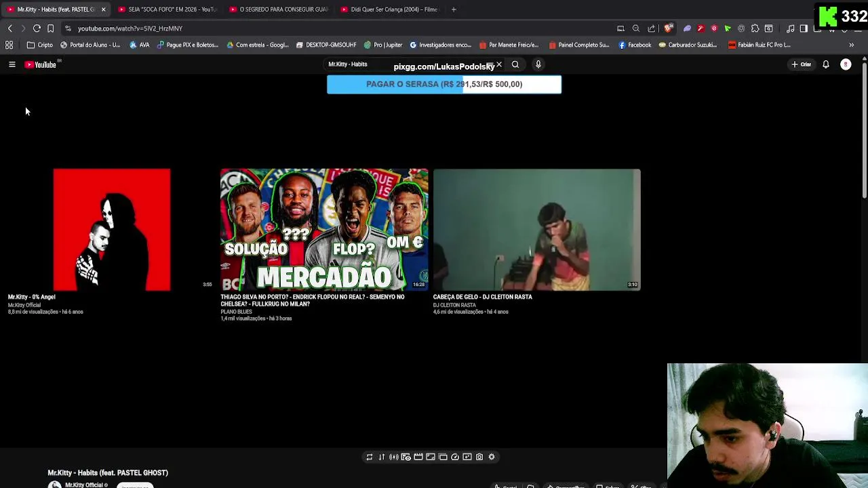Click the up-down arrows sort icon
Image resolution: width=868 pixels, height=488 pixels.
(x=382, y=457)
